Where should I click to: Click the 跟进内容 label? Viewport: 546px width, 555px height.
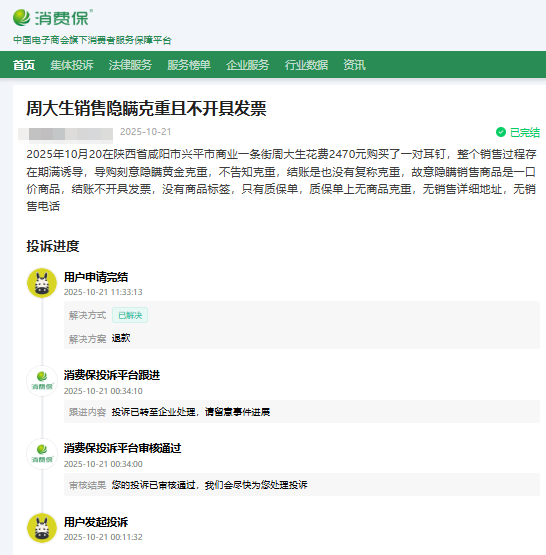[87, 412]
